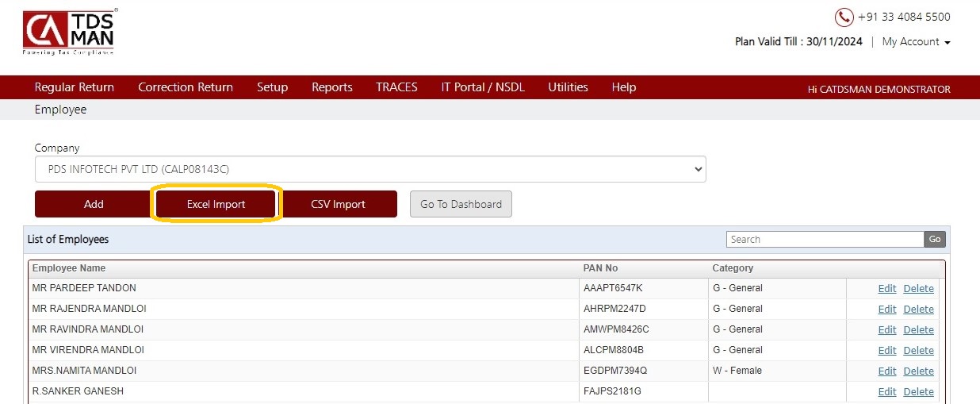Open the IT Portal / NSDL menu
Viewport: 980px width, 404px height.
[x=483, y=87]
